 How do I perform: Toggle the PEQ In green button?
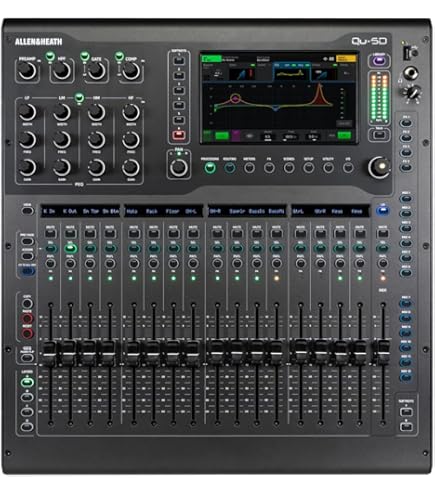(x=79, y=98)
